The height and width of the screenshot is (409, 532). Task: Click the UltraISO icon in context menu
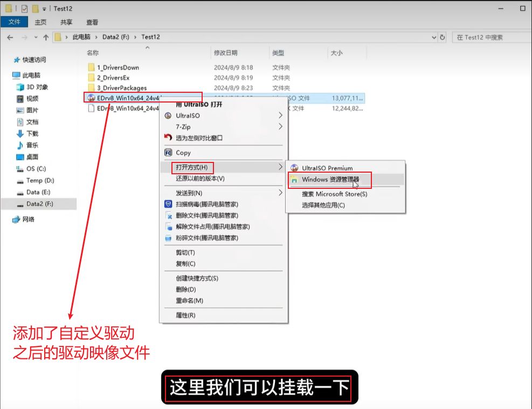(x=168, y=115)
